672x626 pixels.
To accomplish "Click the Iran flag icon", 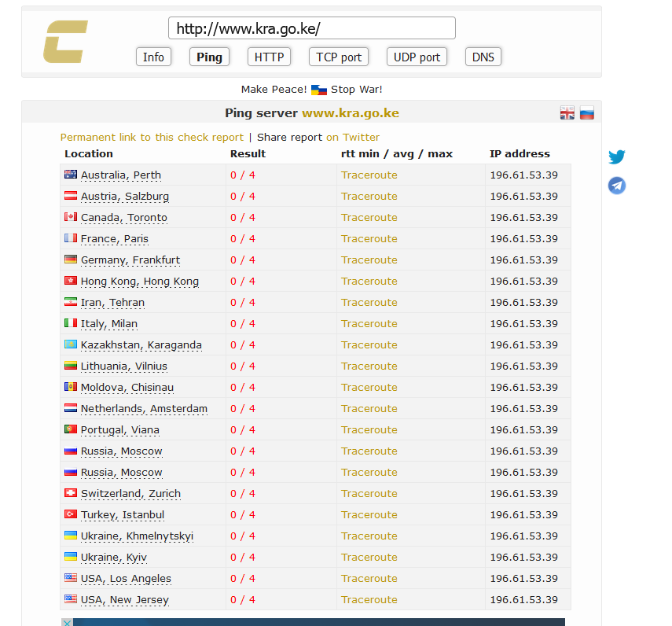I will pyautogui.click(x=71, y=301).
